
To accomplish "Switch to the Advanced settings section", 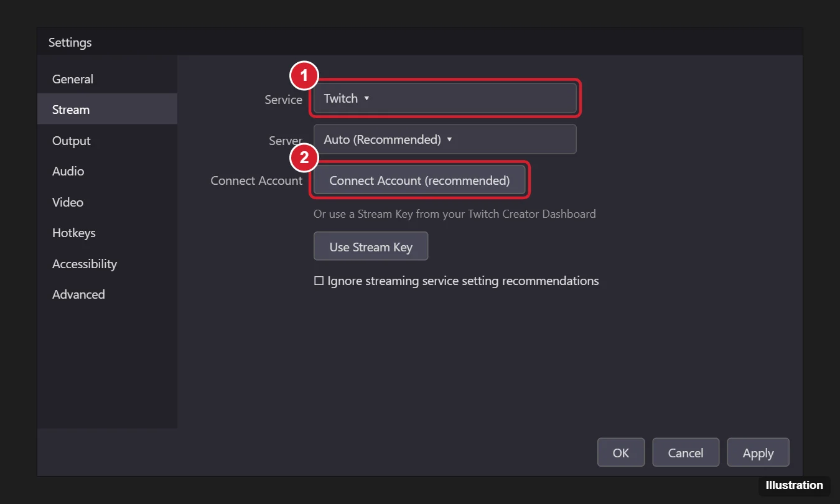I will 107,294.
